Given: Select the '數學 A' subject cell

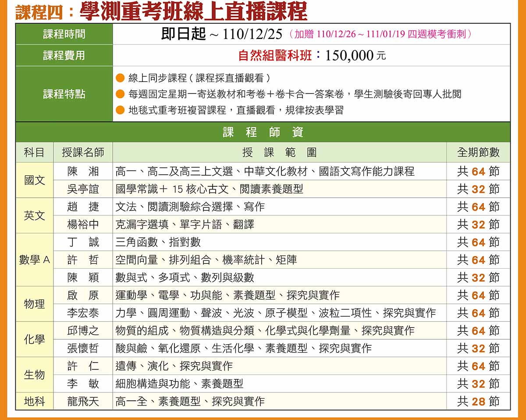Looking at the screenshot, I should pos(35,260).
